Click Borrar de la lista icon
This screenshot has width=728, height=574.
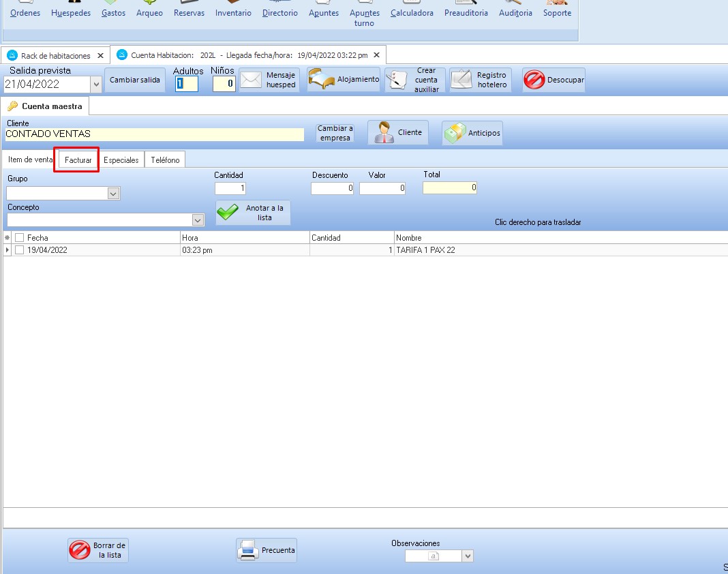[x=80, y=550]
